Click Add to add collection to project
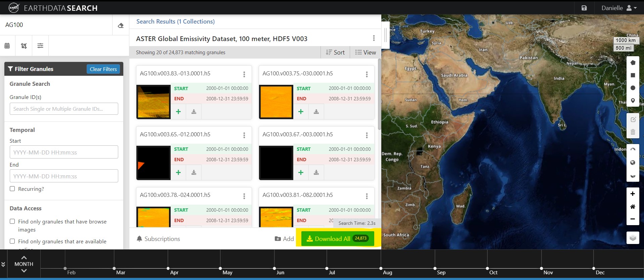The height and width of the screenshot is (280, 644). click(284, 239)
